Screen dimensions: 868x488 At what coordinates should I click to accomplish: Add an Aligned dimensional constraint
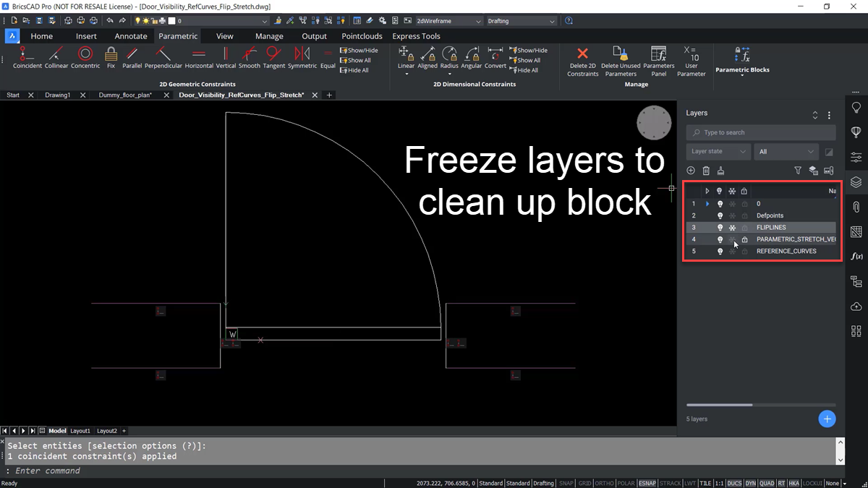point(427,57)
